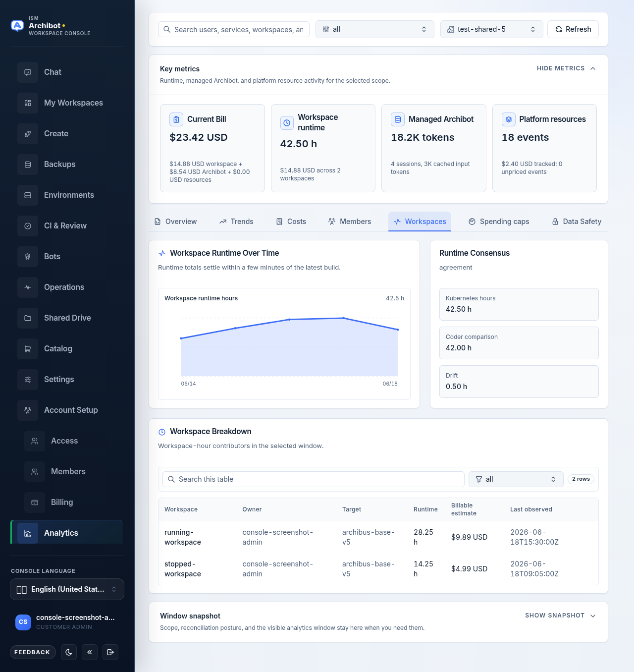
Task: Open the Spending caps tab
Action: (x=499, y=222)
